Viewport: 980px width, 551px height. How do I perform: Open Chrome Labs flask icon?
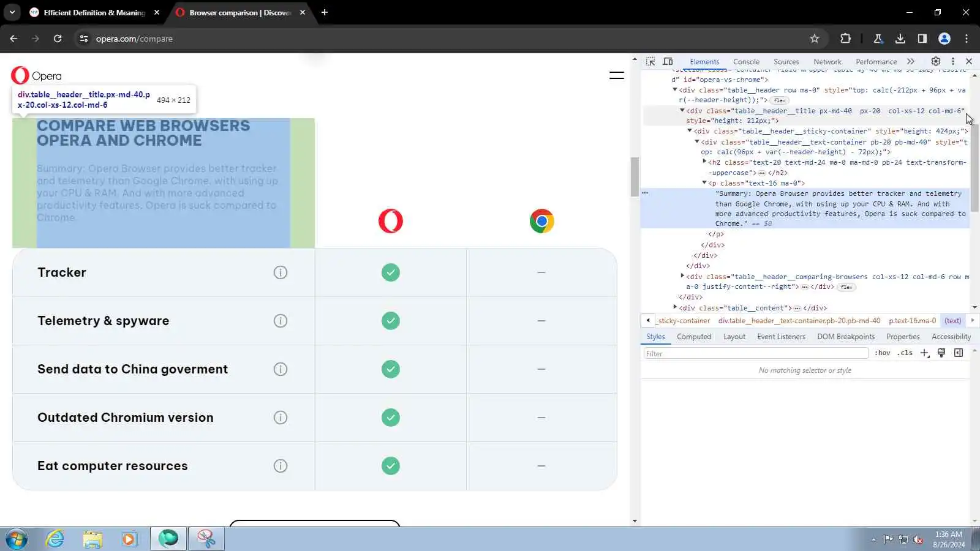click(x=878, y=39)
